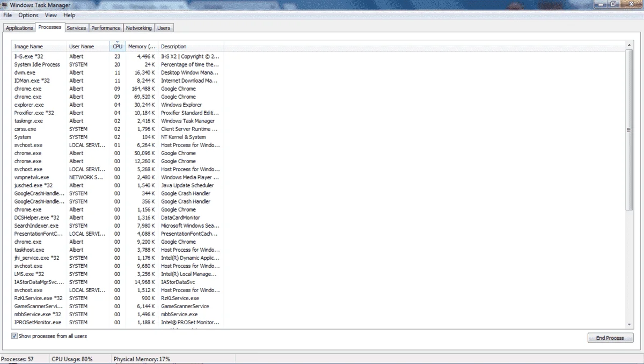Select the explorer.exe process

tap(118, 104)
